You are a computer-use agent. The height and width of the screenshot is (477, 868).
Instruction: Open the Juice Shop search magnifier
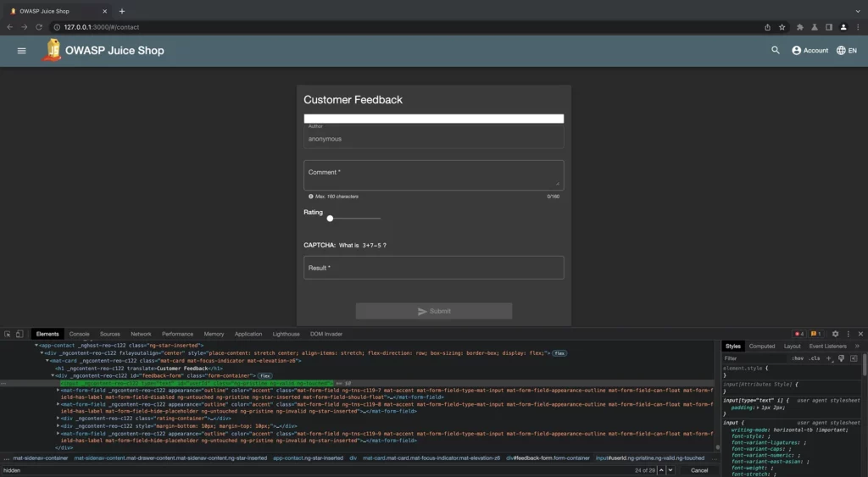pyautogui.click(x=776, y=50)
